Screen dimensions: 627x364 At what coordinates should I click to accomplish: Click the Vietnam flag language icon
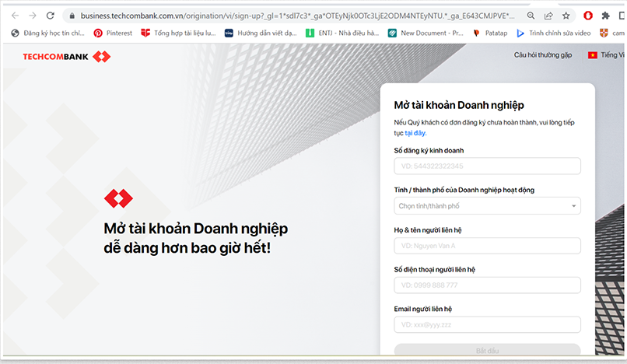593,55
